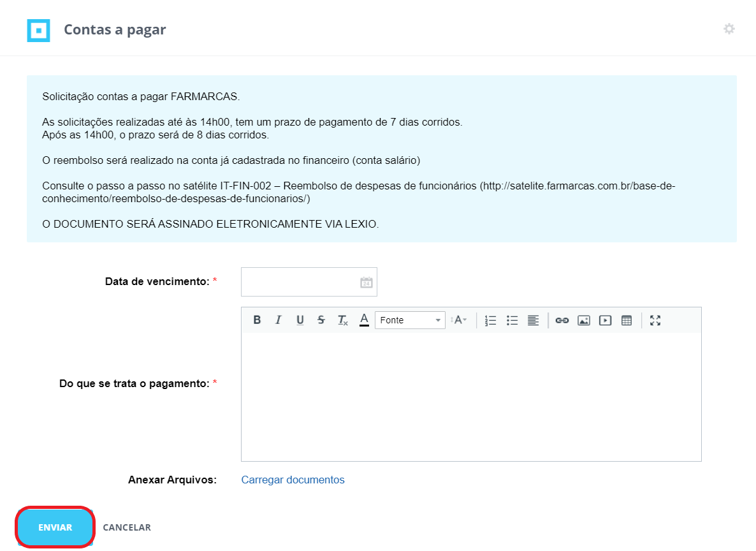Insert a numbered list
The height and width of the screenshot is (551, 756).
[490, 320]
